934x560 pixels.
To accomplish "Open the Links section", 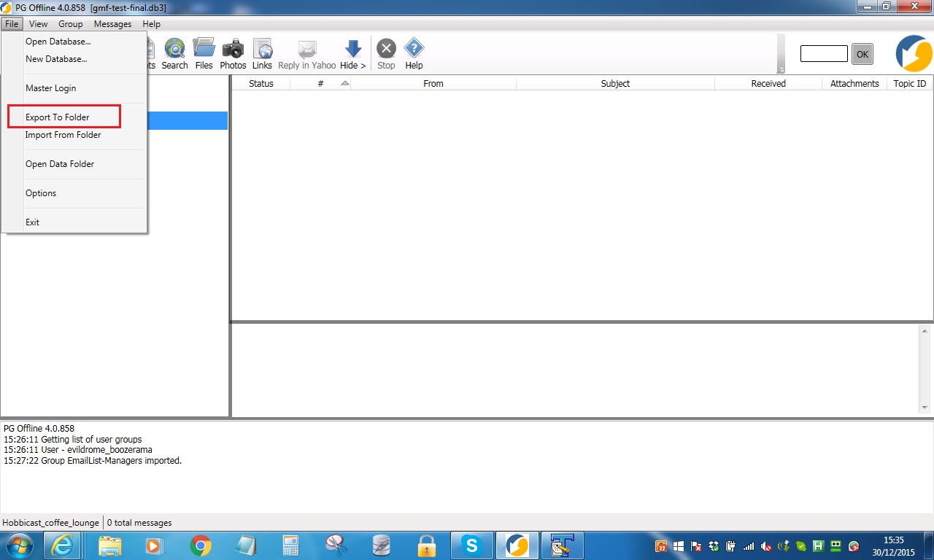I will pyautogui.click(x=262, y=54).
